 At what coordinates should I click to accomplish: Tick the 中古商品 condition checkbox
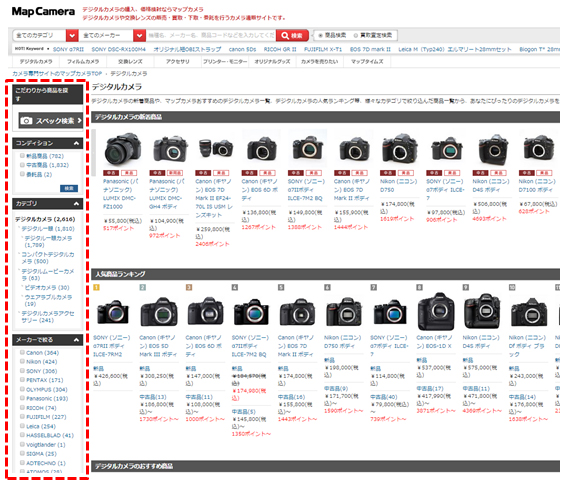[22, 165]
